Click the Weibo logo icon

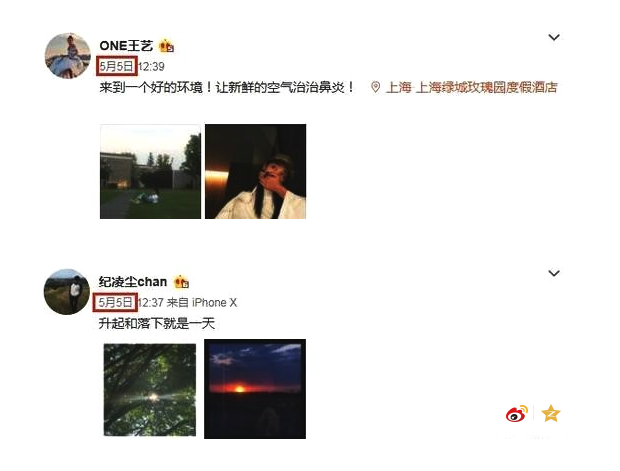click(x=517, y=414)
